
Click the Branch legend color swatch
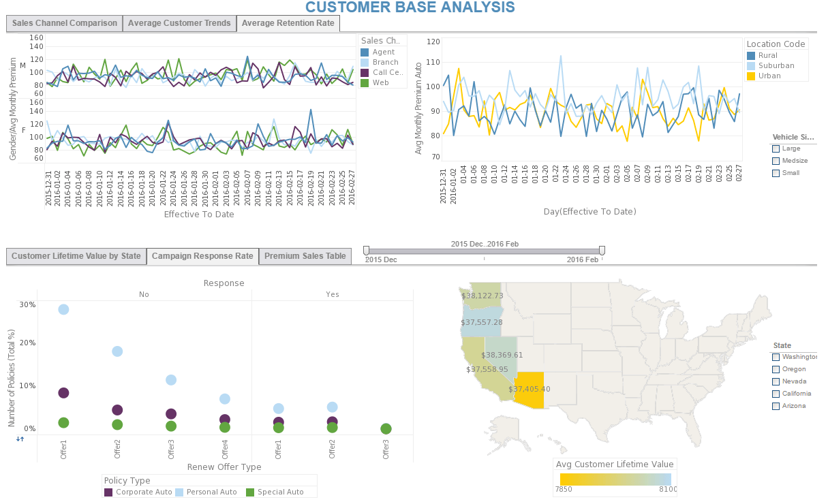(365, 62)
